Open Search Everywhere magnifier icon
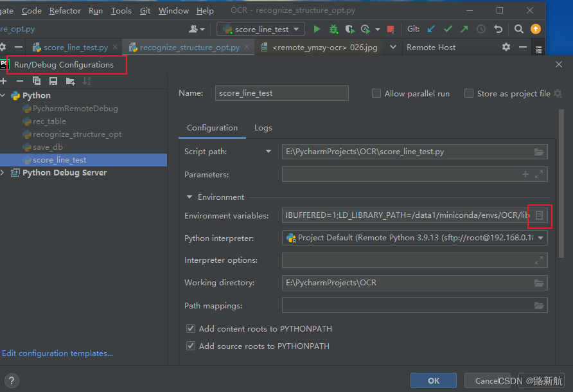 click(518, 29)
